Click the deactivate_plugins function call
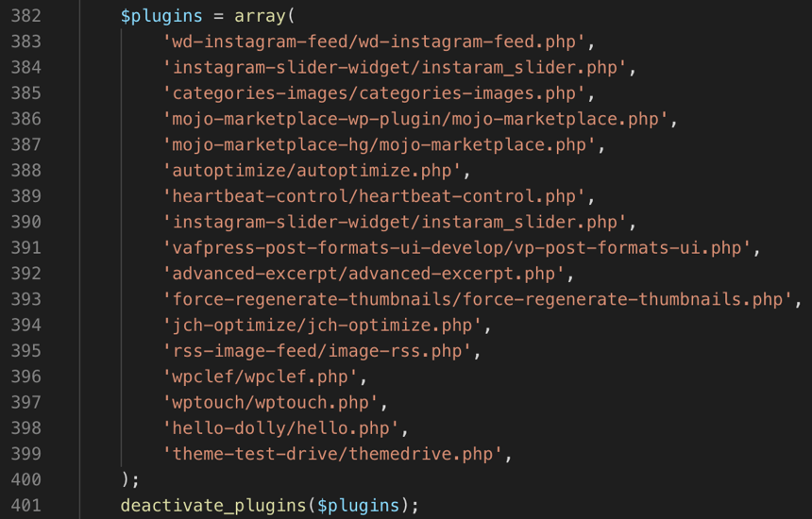This screenshot has width=812, height=519. click(x=213, y=506)
